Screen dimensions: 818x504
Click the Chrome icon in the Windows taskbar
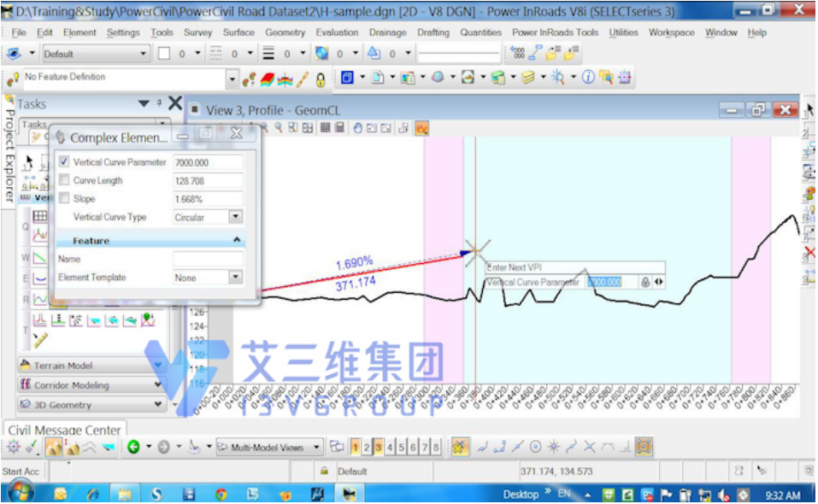(221, 494)
